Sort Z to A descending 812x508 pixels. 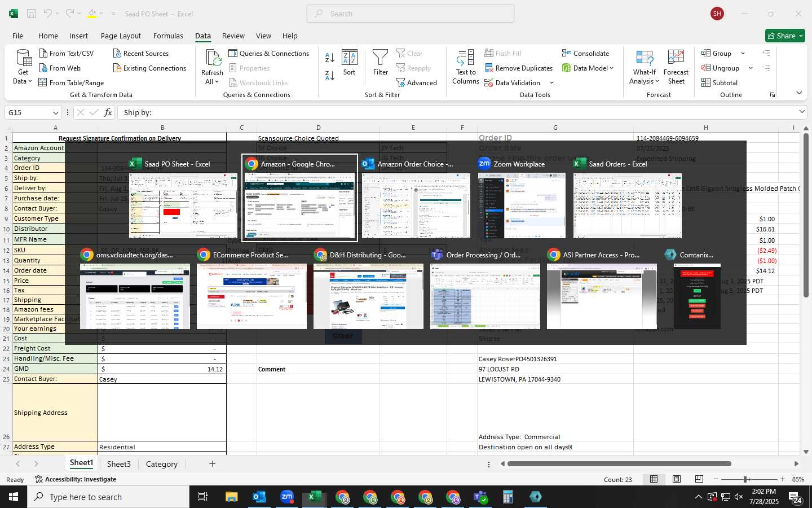[x=330, y=75]
